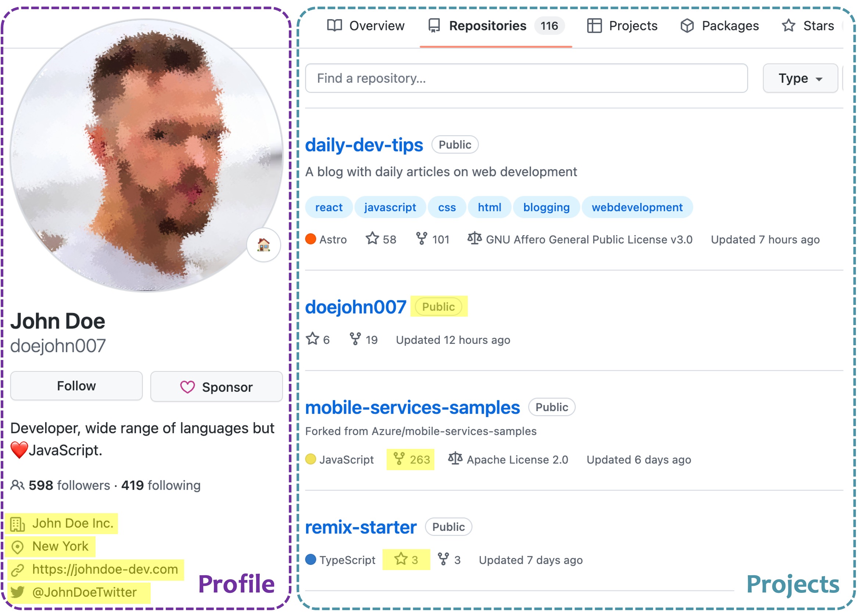Click the followers people icon

[17, 485]
